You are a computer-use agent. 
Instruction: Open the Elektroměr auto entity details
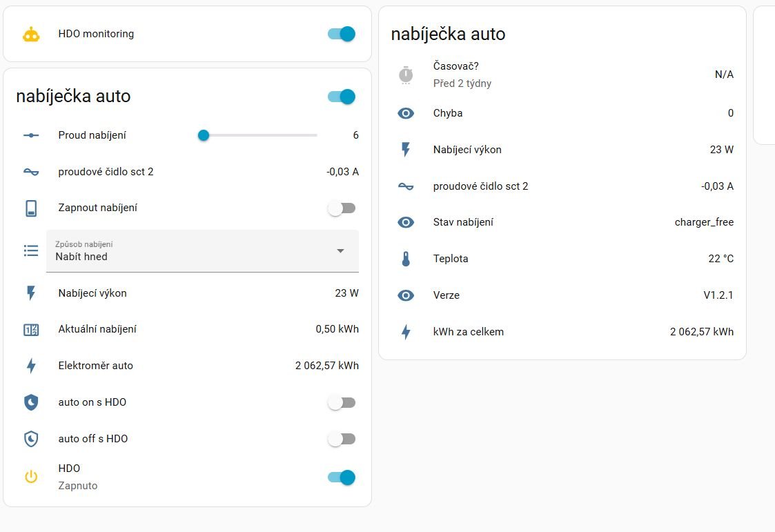pyautogui.click(x=96, y=366)
